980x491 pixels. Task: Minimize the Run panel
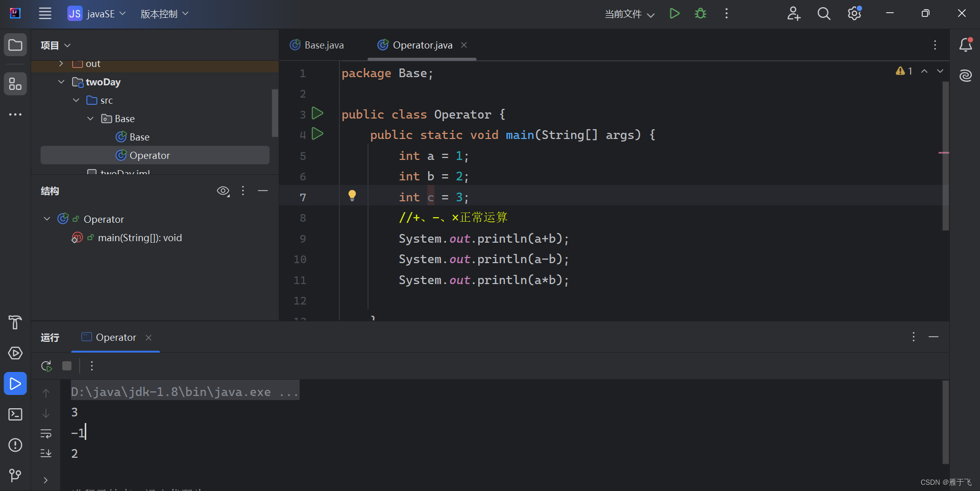click(x=934, y=337)
